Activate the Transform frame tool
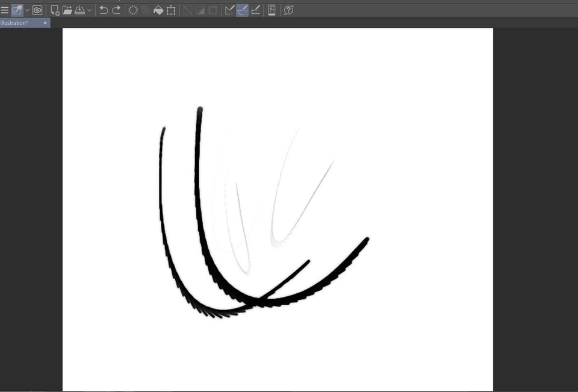The width and height of the screenshot is (578, 392). (x=171, y=10)
